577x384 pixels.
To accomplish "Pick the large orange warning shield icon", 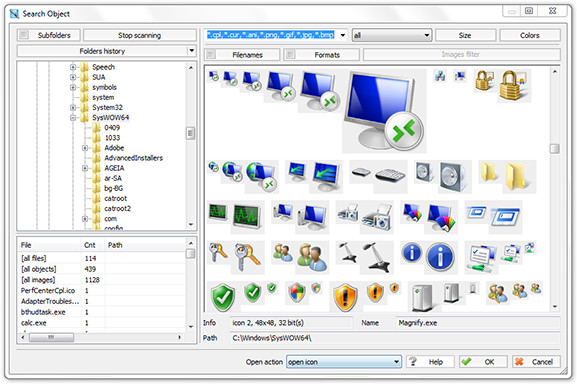I will 345,296.
